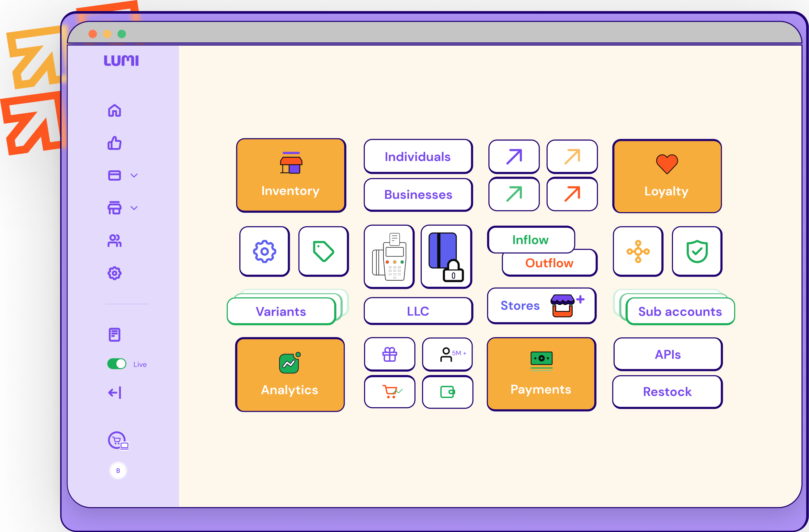This screenshot has height=532, width=809.
Task: Open the Settings gear in the sidebar
Action: click(x=114, y=273)
